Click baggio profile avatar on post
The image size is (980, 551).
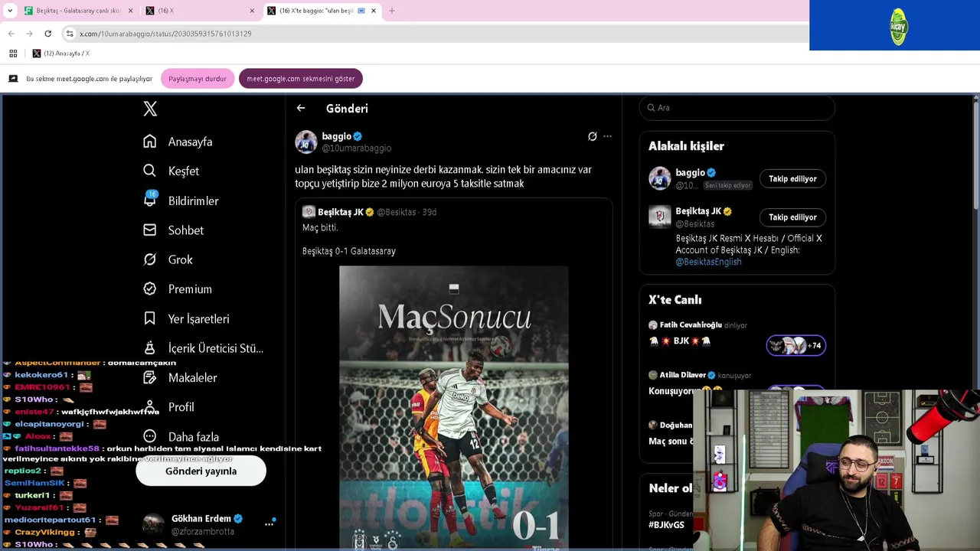click(306, 142)
